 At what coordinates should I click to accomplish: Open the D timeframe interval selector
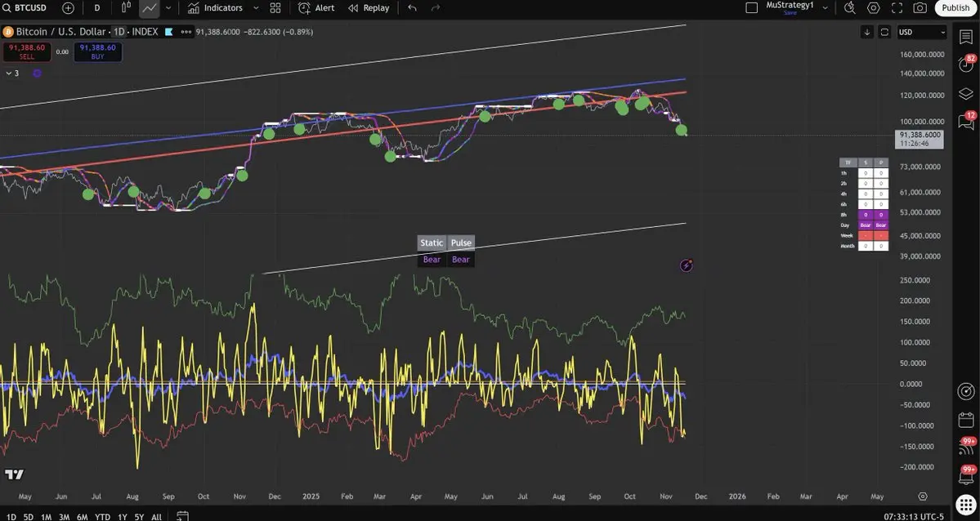(97, 8)
